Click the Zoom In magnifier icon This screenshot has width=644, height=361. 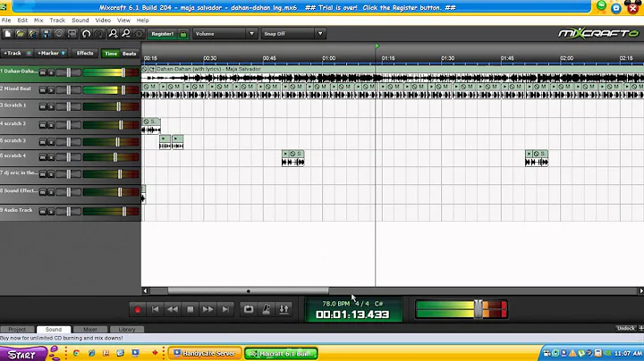(113, 34)
